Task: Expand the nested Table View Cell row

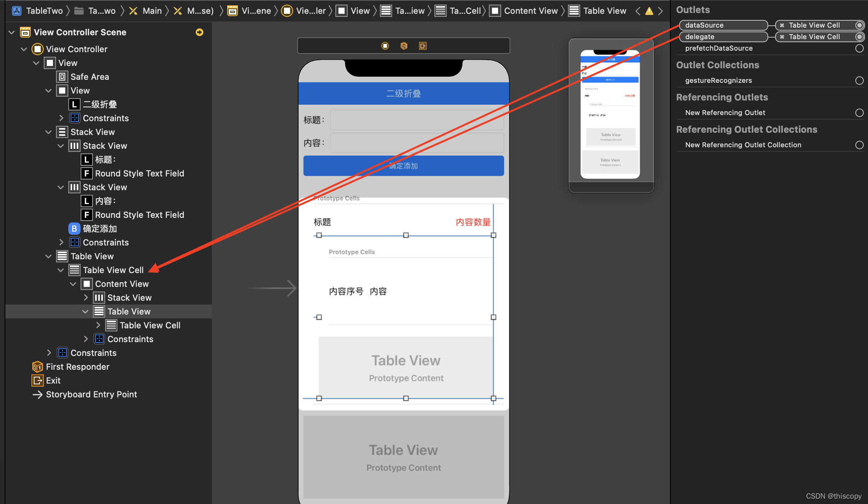Action: 98,325
